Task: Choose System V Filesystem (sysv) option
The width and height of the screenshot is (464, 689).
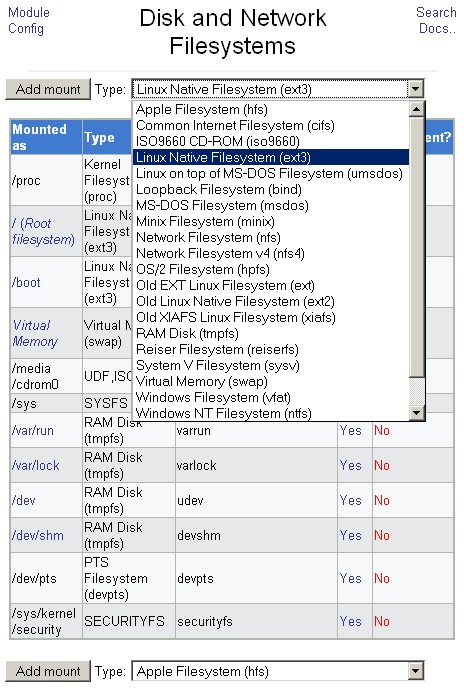Action: pos(271,366)
